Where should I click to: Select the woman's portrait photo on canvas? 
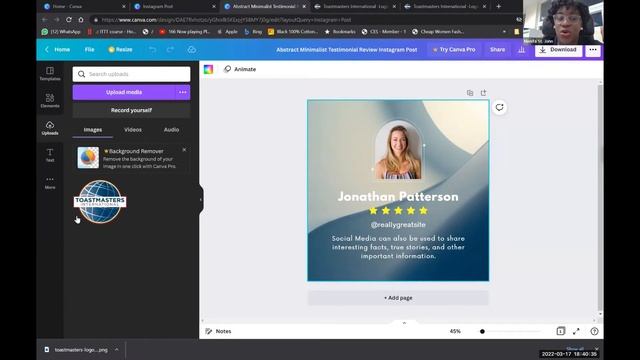[x=398, y=151]
